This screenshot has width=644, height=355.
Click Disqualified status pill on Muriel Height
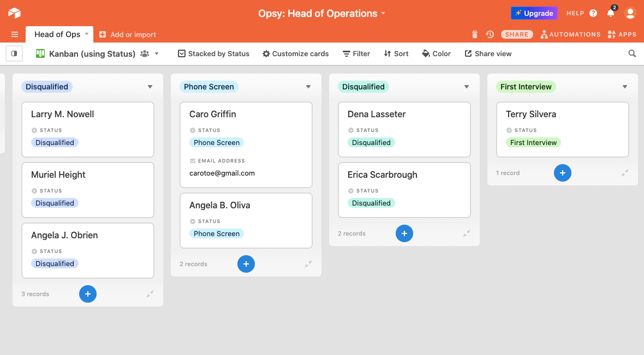(55, 203)
